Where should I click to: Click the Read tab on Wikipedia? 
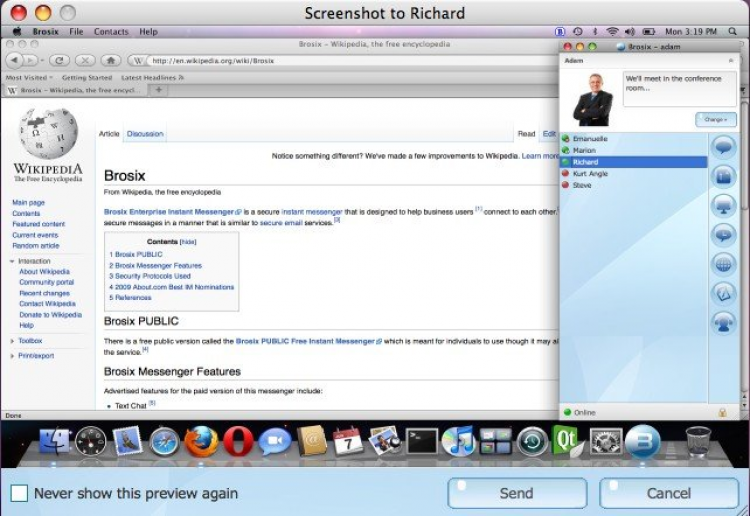(x=526, y=134)
